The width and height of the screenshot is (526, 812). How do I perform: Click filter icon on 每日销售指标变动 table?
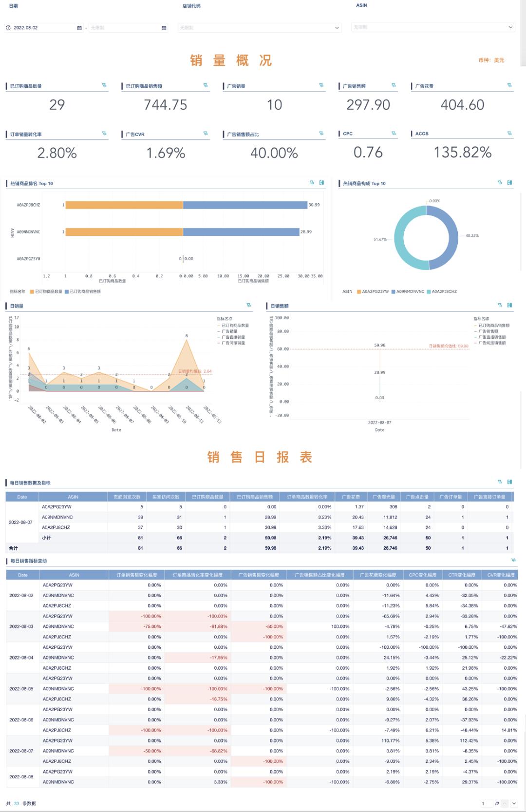(513, 560)
